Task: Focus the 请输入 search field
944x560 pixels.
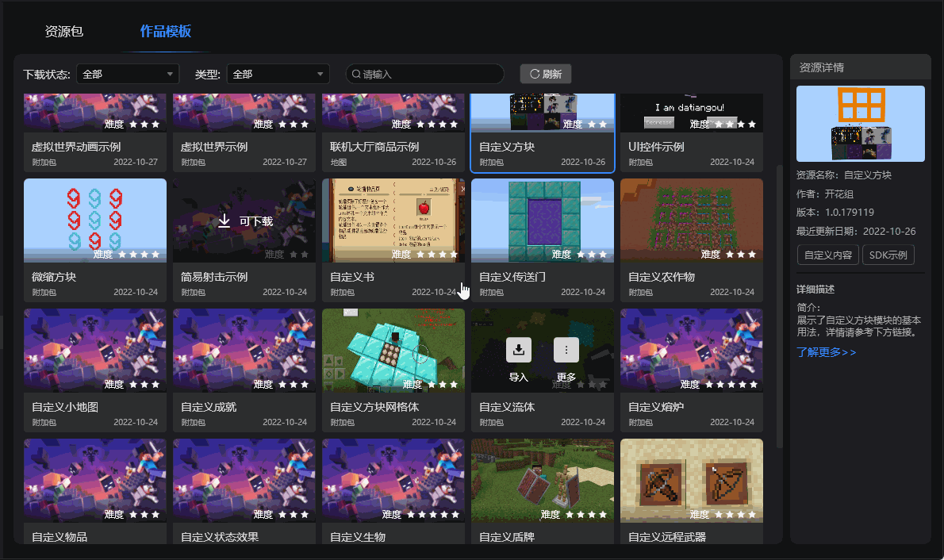Action: [425, 74]
